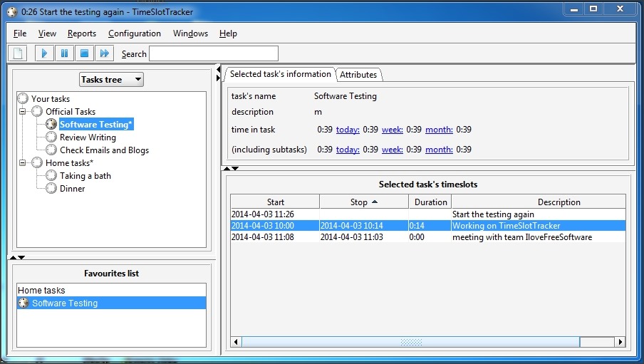The width and height of the screenshot is (644, 364).
Task: Click the clock icon beside Dinner task
Action: [51, 189]
